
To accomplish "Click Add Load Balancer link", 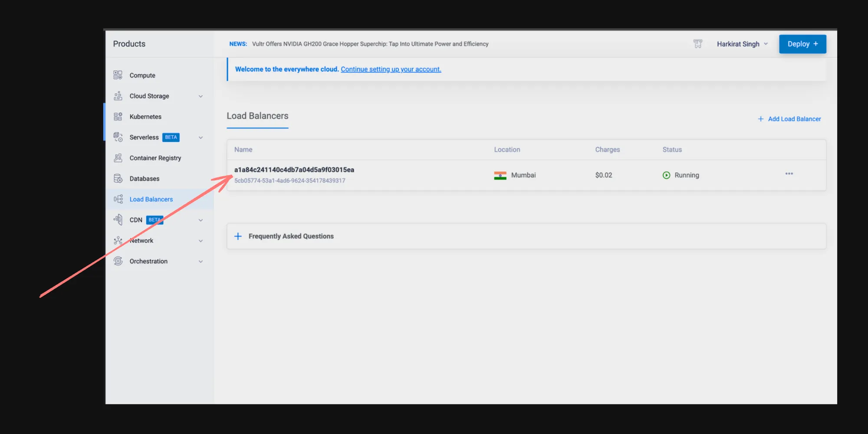I will click(789, 119).
